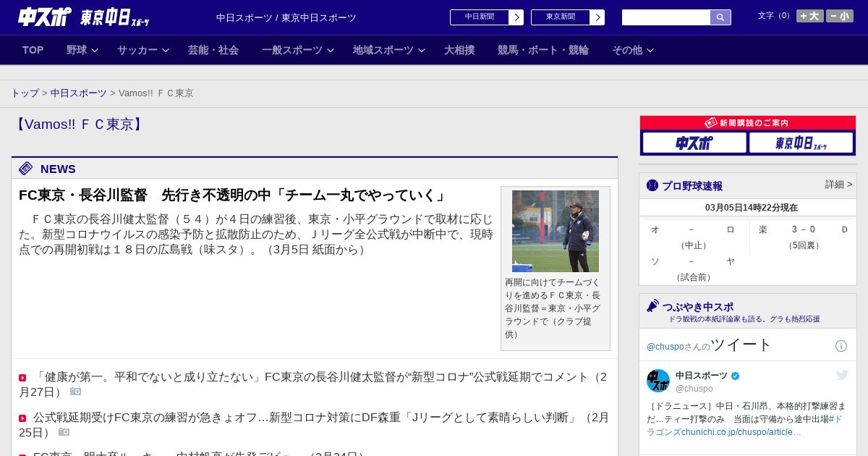The height and width of the screenshot is (456, 868).
Task: Click the 東京中日スポーツ header logo
Action: point(115,17)
